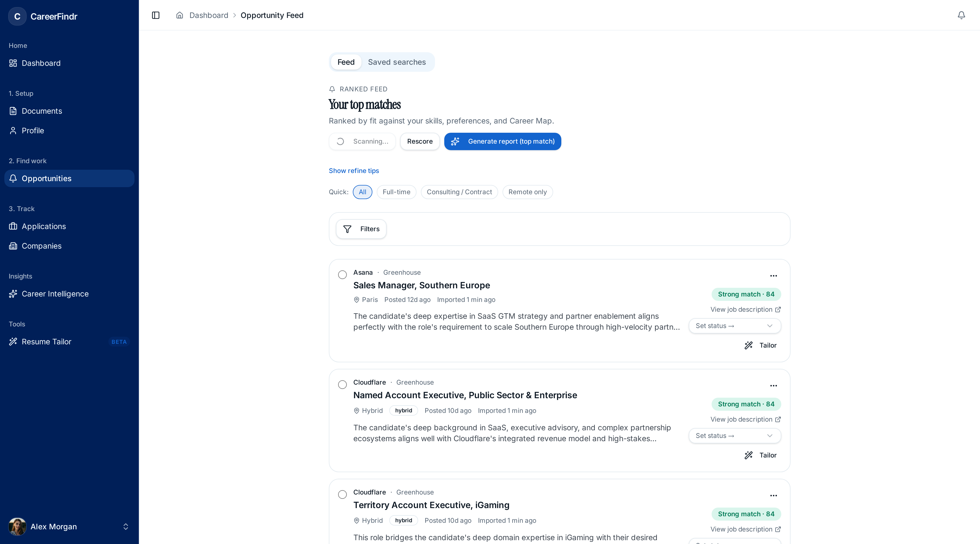Viewport: 980px width, 544px height.
Task: Click the BETA badge next to Resume Tailor
Action: coord(119,342)
